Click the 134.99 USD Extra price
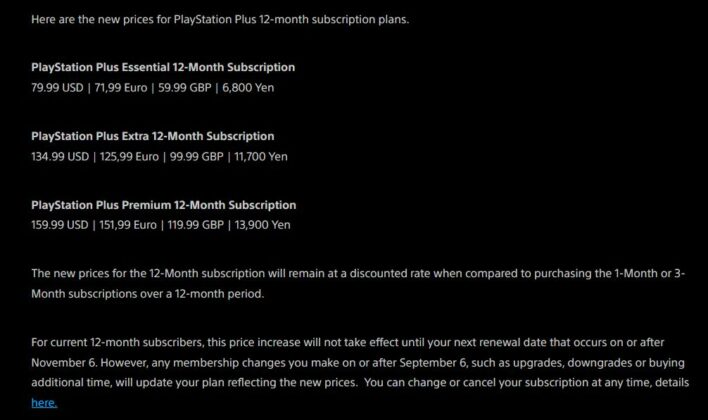Viewport: 708px width, 420px height. click(x=61, y=156)
